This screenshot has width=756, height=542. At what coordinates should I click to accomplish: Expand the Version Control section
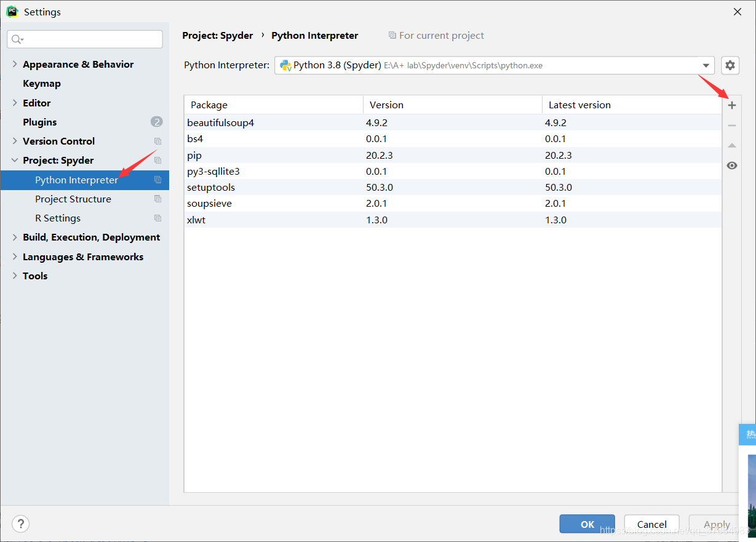(15, 141)
